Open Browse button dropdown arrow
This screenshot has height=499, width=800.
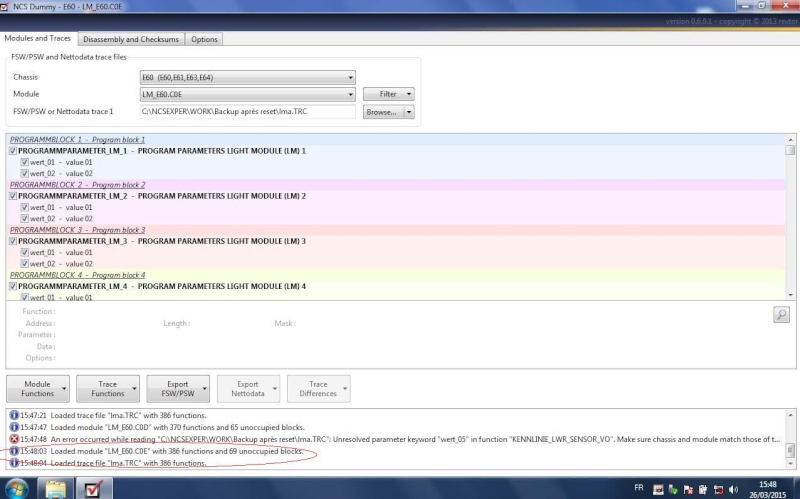(409, 112)
